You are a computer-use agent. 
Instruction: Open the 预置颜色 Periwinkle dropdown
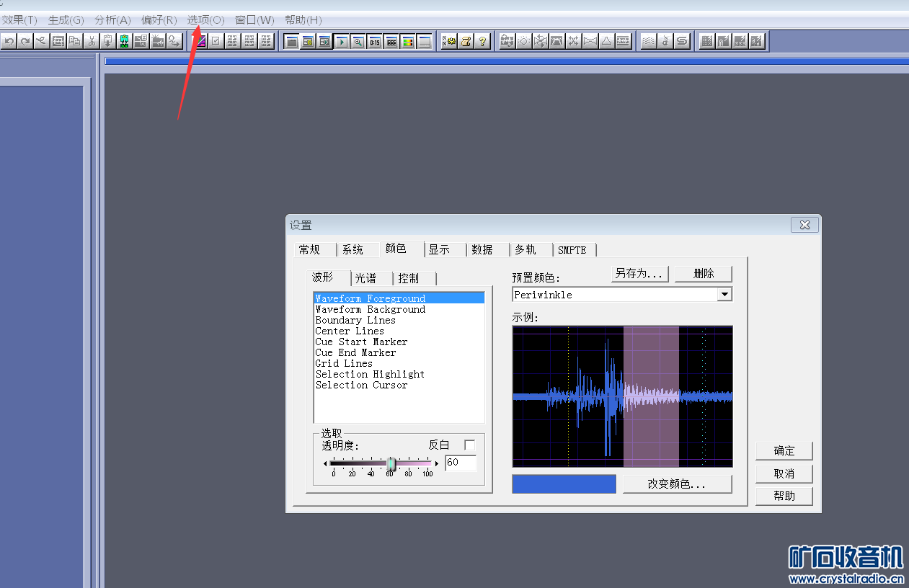(x=725, y=295)
